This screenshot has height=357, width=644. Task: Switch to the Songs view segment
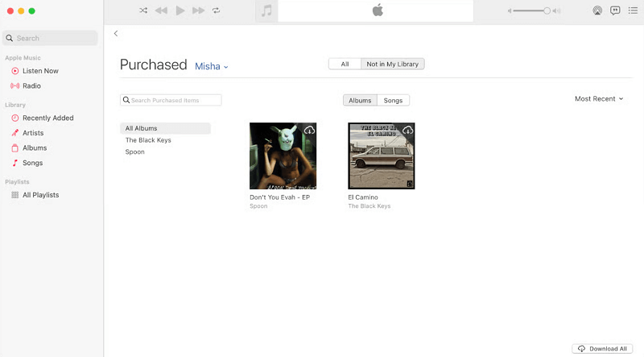pos(393,101)
